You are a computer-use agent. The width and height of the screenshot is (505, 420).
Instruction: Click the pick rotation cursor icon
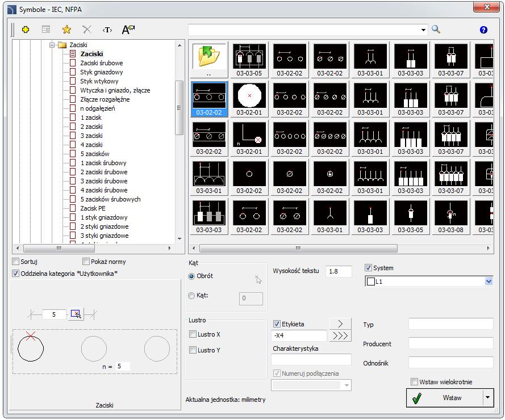(x=258, y=279)
